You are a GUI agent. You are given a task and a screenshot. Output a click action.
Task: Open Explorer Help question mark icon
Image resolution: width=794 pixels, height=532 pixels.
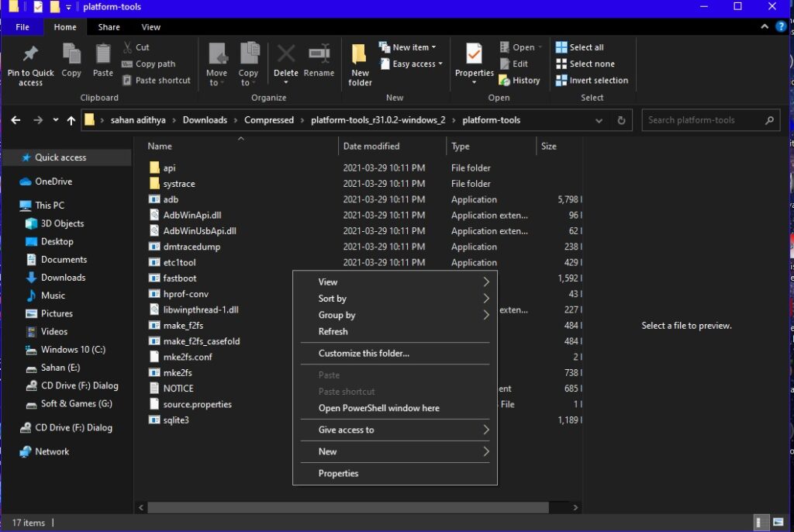pyautogui.click(x=780, y=27)
